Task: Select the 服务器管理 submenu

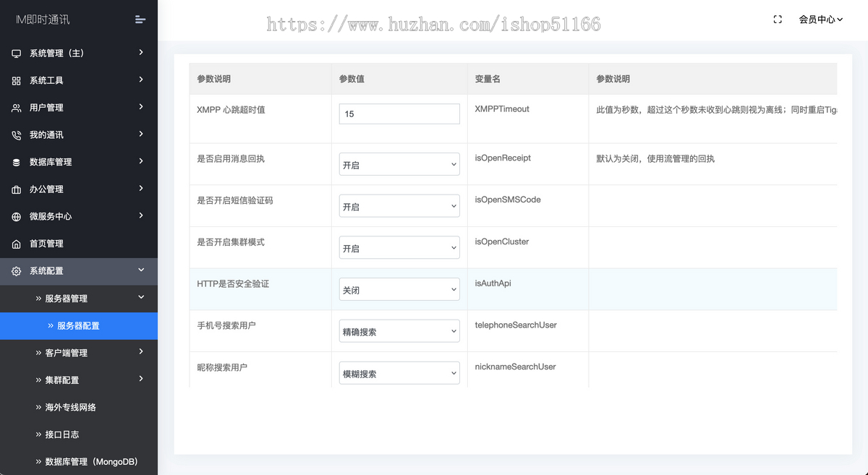Action: 79,299
